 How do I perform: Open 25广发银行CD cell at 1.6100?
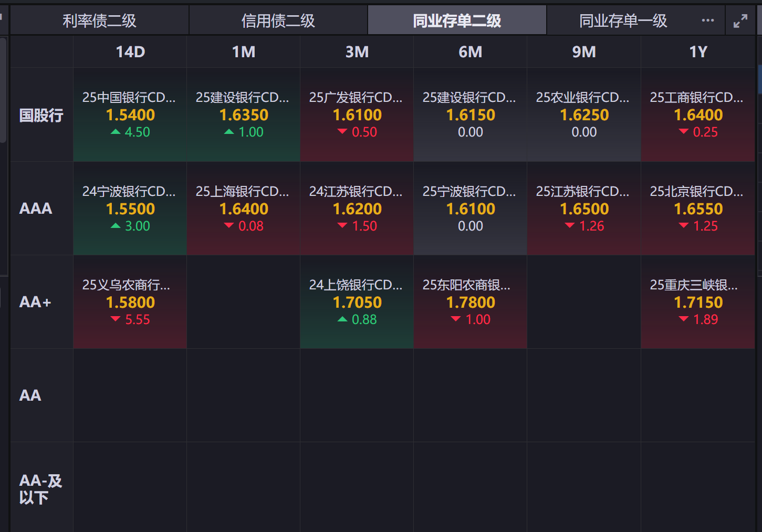(357, 115)
